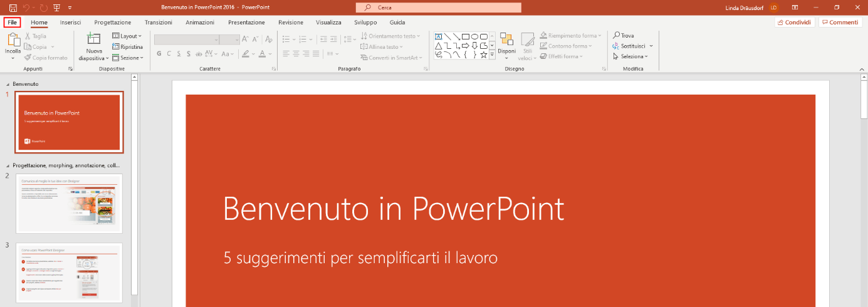Open the ribbon display options icon
The width and height of the screenshot is (868, 307).
pyautogui.click(x=795, y=7)
